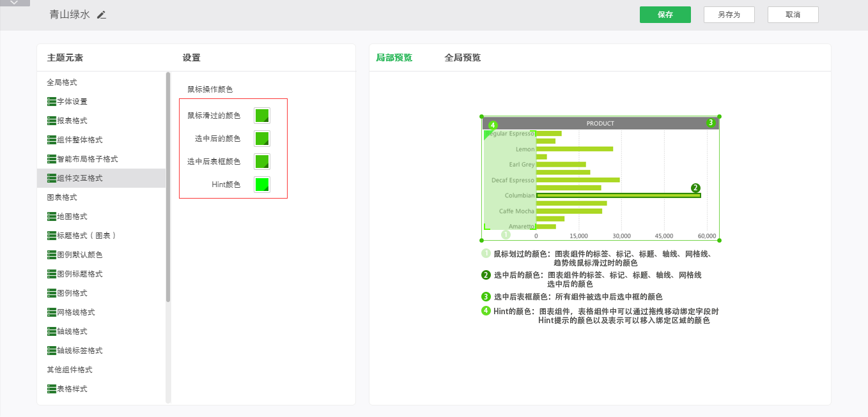
Task: Open the 选中后的颜色 color swatch
Action: [261, 139]
